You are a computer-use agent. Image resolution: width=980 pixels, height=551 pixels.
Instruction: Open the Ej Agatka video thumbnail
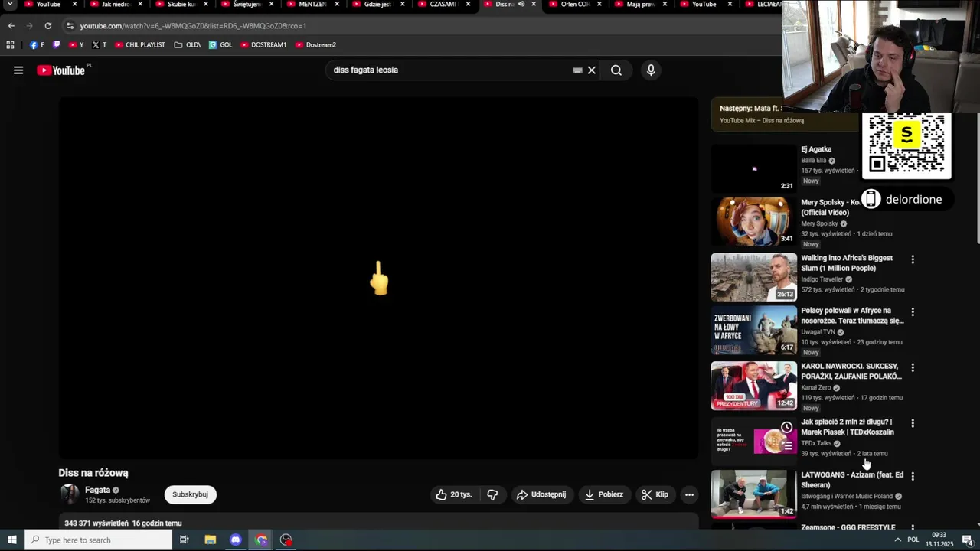pyautogui.click(x=753, y=168)
